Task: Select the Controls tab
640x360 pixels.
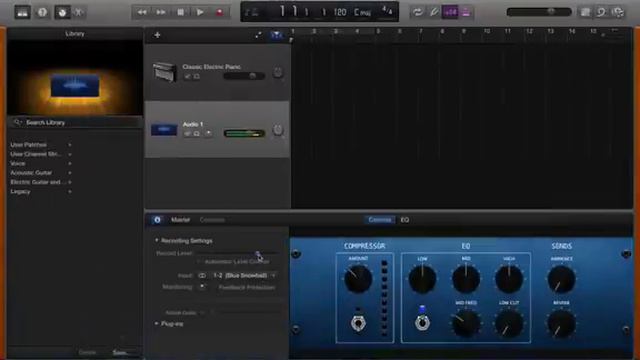Action: (x=380, y=220)
